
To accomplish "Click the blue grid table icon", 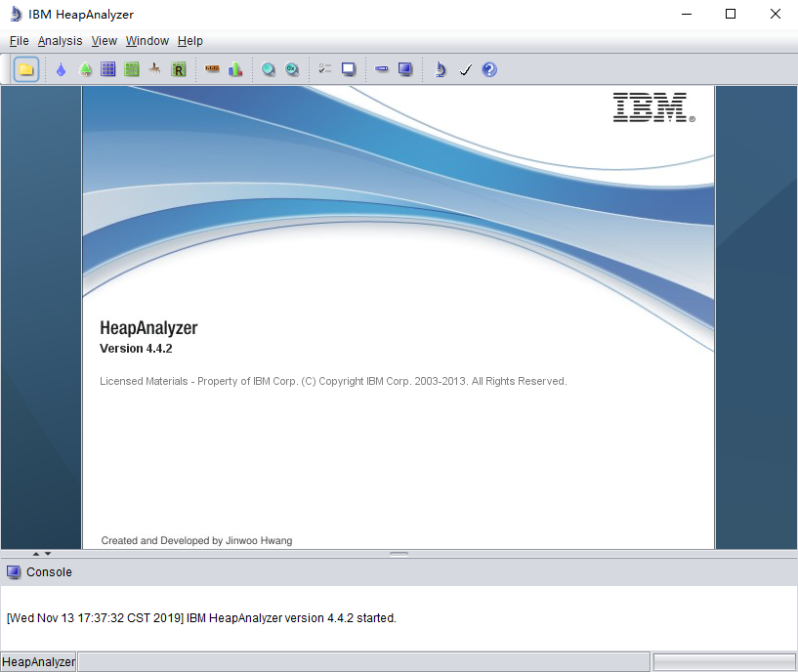I will tap(107, 69).
